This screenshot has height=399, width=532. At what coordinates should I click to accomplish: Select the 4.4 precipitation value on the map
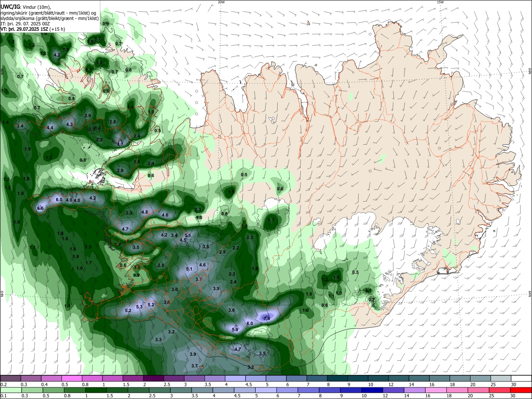pos(50,128)
